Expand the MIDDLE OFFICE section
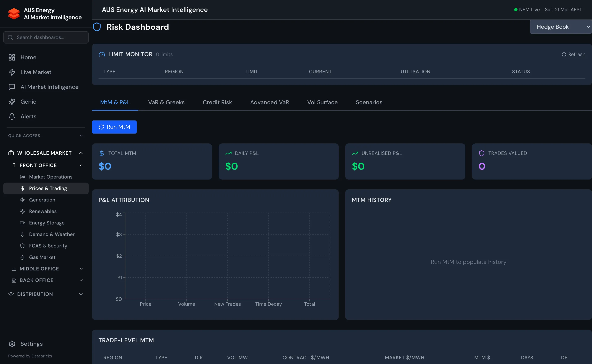 (81, 269)
